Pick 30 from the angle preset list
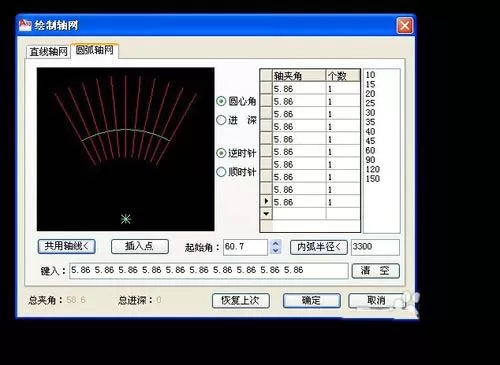The width and height of the screenshot is (500, 365). pyautogui.click(x=370, y=113)
